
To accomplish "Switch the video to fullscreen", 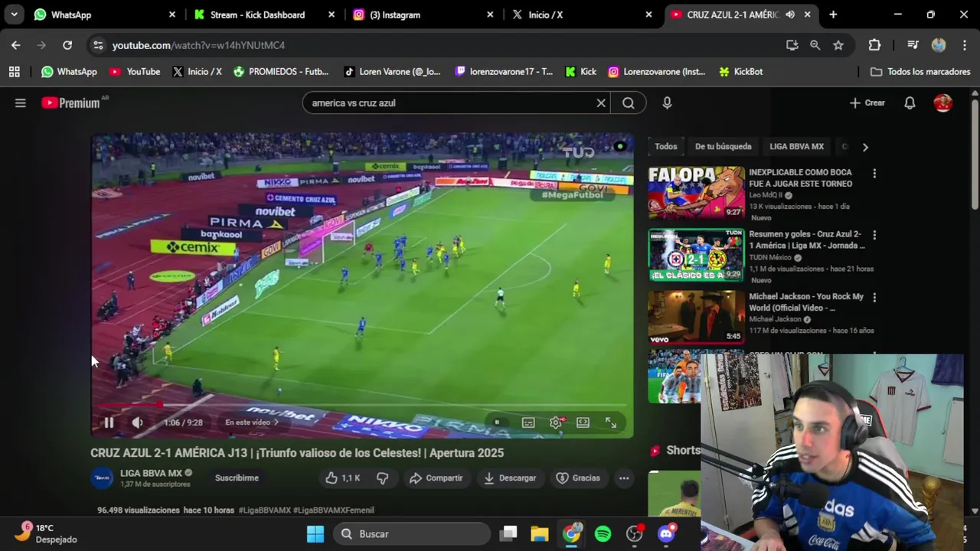I will tap(611, 422).
